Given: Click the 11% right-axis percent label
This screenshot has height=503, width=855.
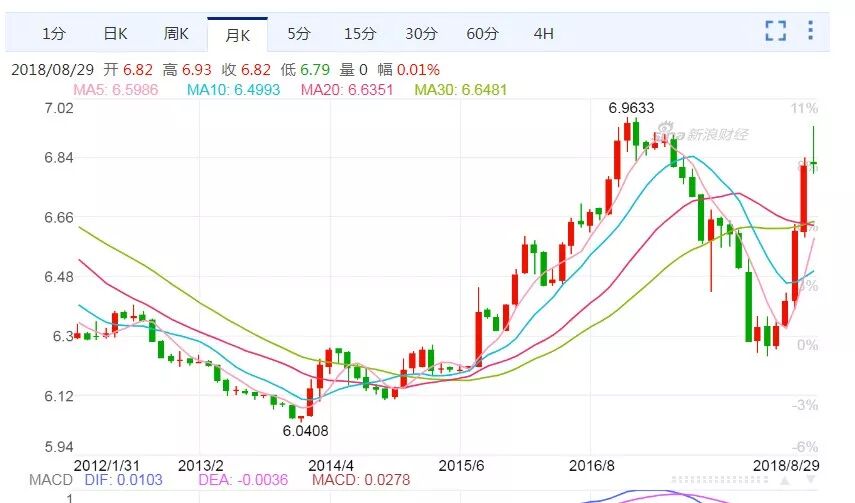Looking at the screenshot, I should [804, 109].
